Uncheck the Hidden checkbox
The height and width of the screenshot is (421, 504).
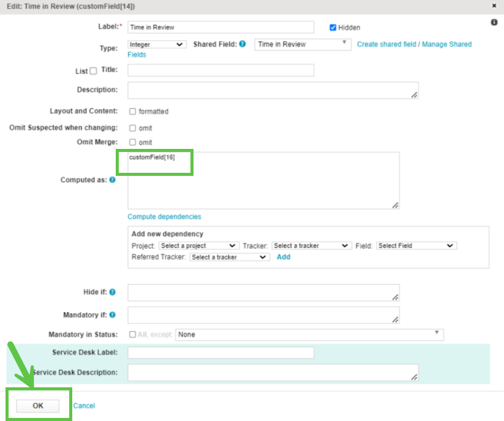[333, 28]
